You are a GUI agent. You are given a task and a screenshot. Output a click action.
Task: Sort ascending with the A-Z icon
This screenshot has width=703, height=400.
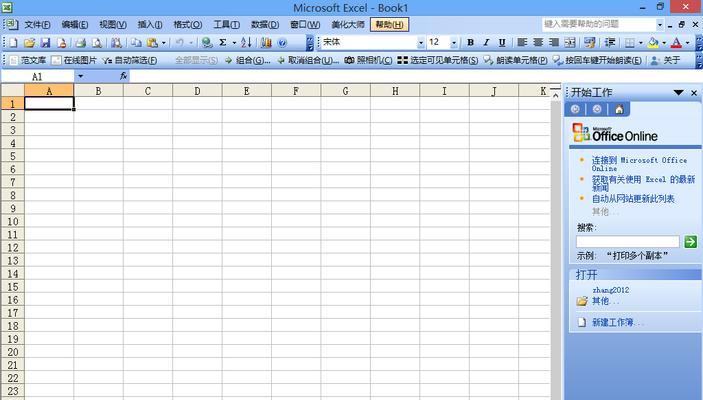[246, 43]
